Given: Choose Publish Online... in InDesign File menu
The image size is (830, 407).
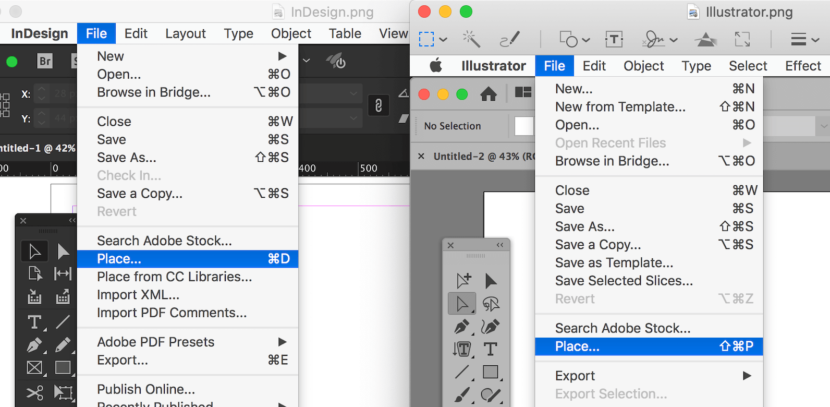Looking at the screenshot, I should tap(188, 390).
